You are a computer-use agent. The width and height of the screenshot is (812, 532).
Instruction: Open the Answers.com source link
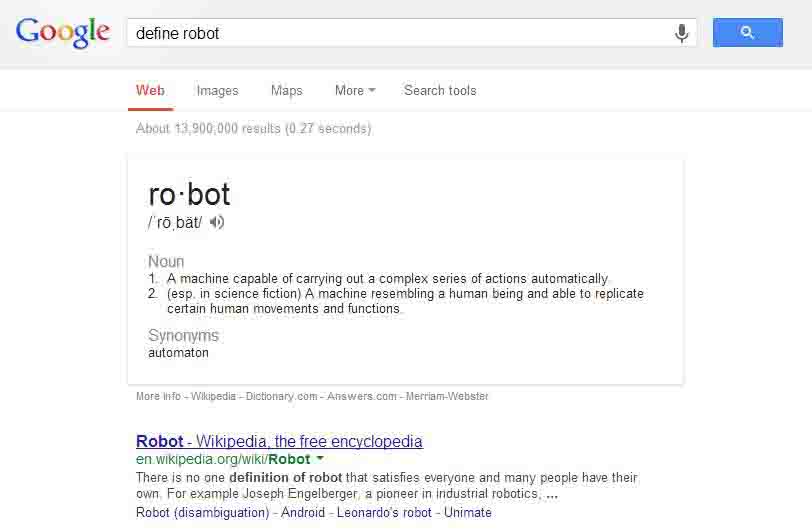[361, 396]
